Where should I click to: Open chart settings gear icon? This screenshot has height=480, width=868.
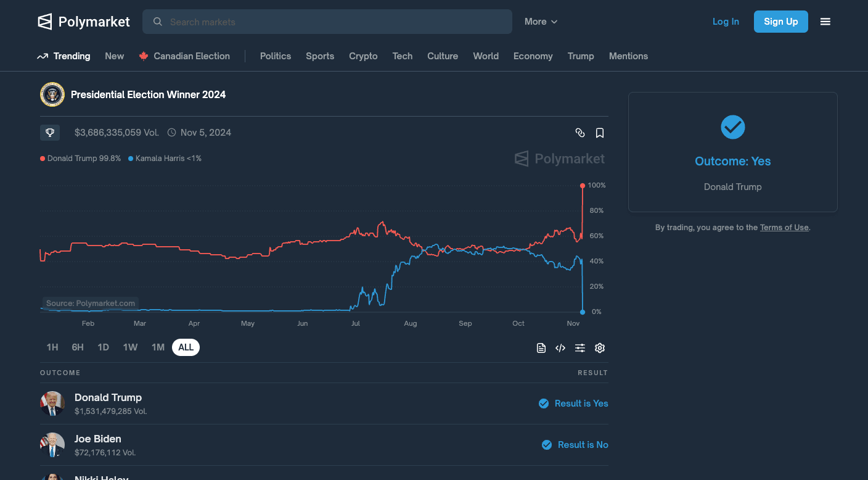[599, 348]
